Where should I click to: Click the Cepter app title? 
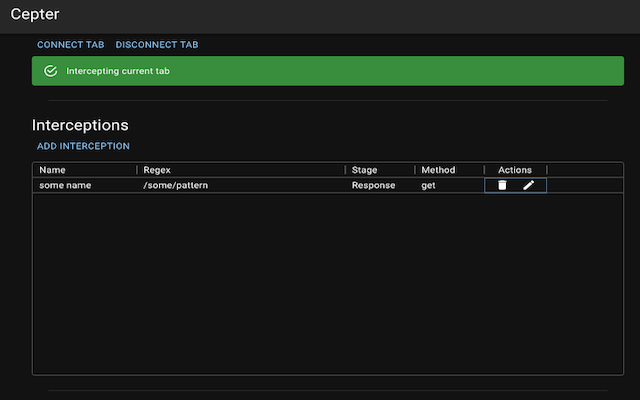pyautogui.click(x=35, y=15)
